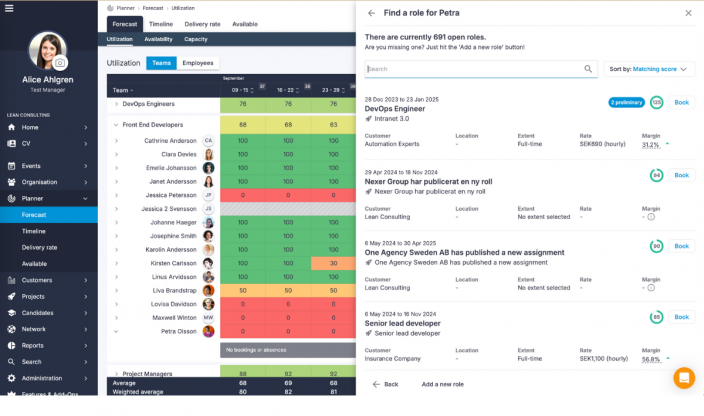This screenshot has height=416, width=704.
Task: Switch utilization view to Employees
Action: (x=197, y=63)
